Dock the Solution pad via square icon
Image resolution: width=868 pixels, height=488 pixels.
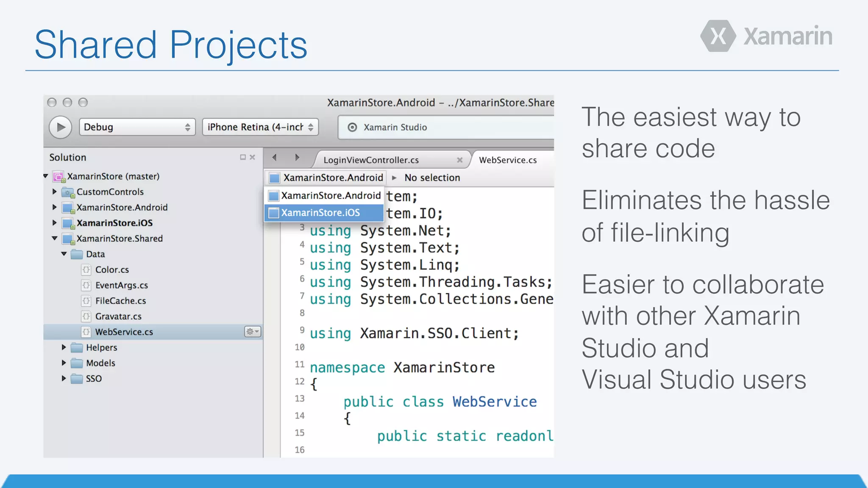coord(243,157)
